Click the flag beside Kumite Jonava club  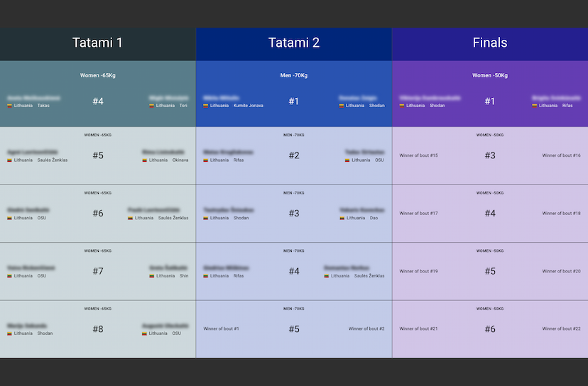point(206,106)
